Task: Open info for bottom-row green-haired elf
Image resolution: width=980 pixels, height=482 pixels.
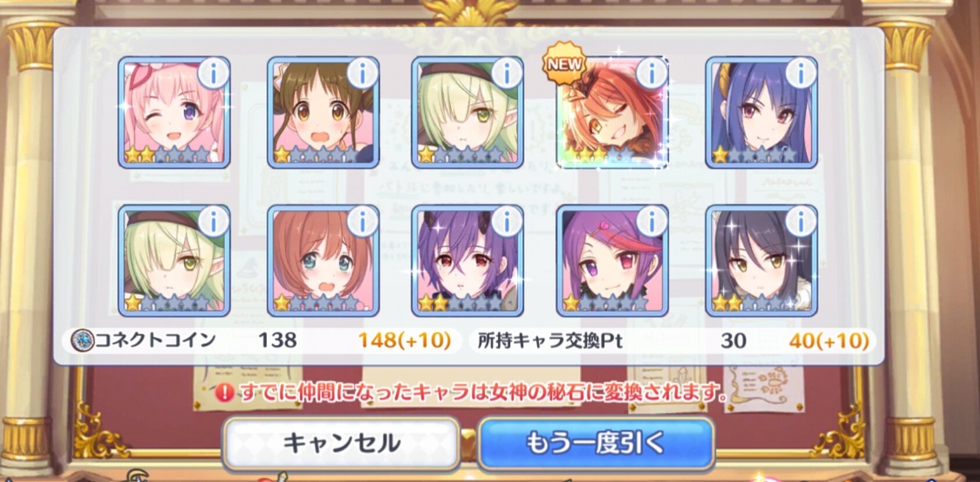Action: (213, 222)
